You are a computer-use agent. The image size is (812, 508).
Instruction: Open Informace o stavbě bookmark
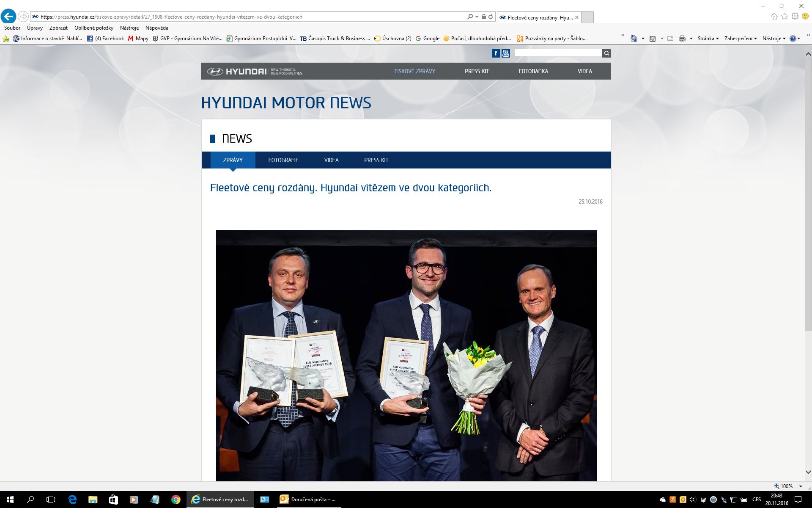point(47,39)
